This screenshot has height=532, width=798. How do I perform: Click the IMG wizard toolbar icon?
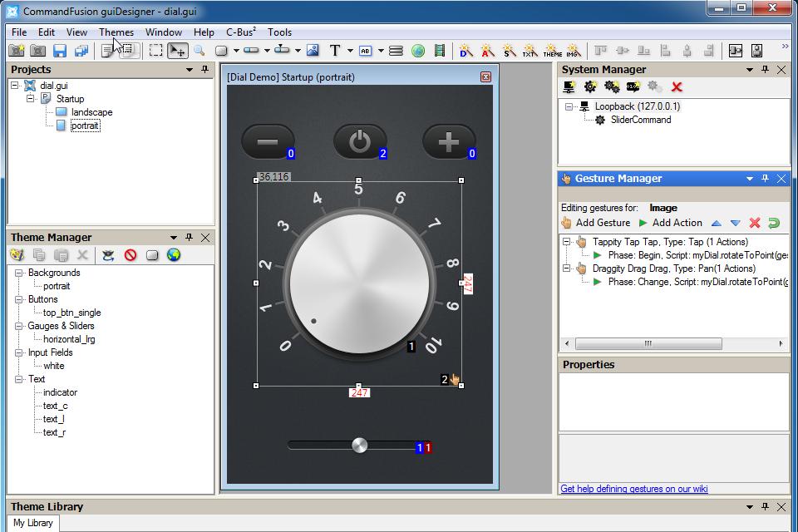click(572, 51)
